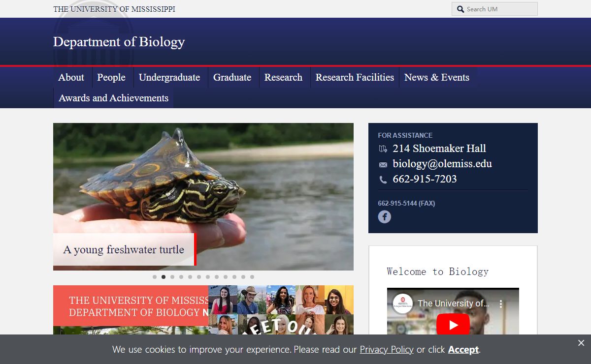Call the number 662-915-7203
591x364 pixels.
coord(425,179)
